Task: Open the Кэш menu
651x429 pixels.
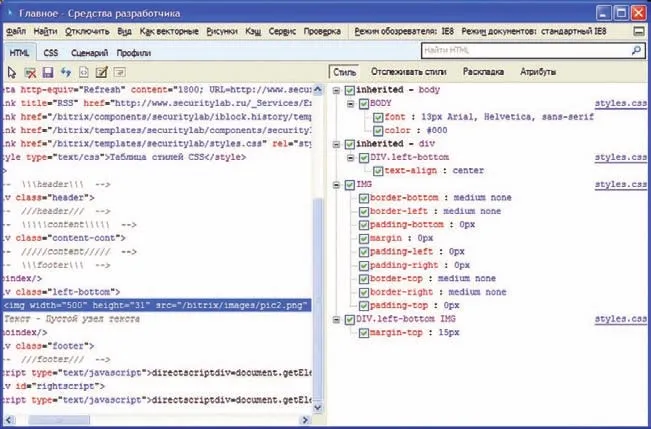Action: (253, 32)
